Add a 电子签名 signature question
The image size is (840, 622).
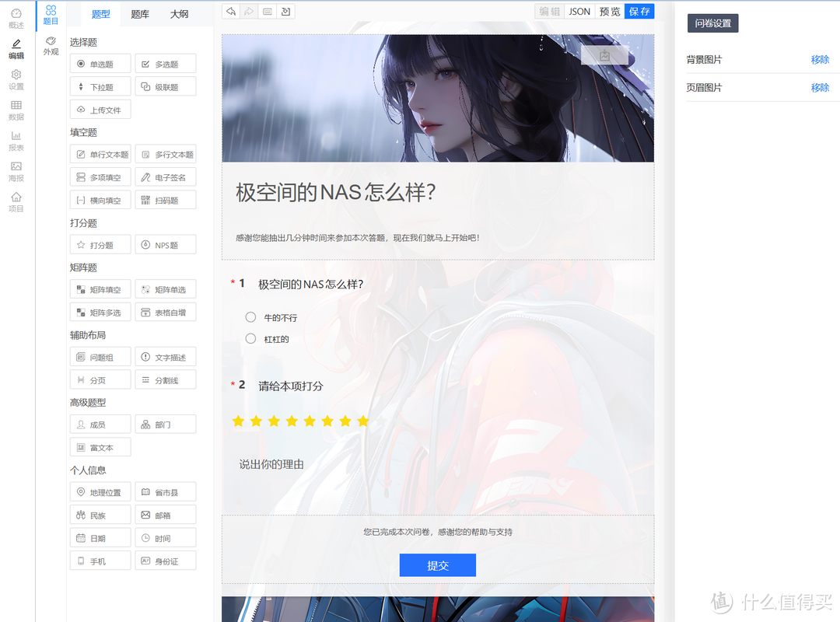pos(165,177)
